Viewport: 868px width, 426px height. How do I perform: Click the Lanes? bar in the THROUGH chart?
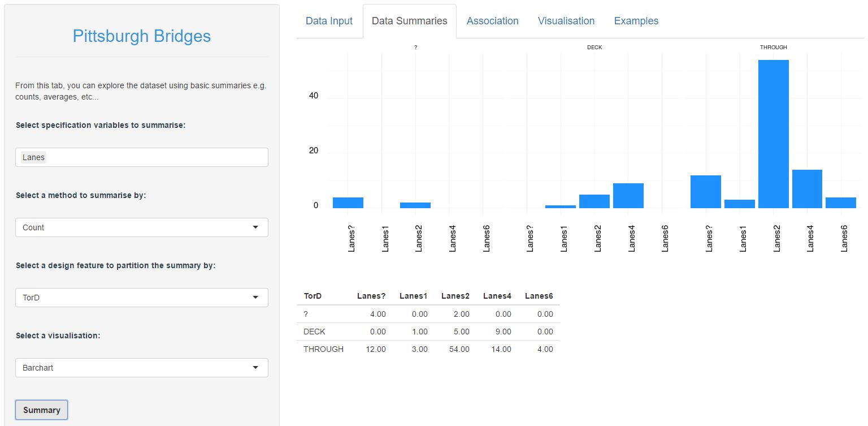tap(706, 192)
